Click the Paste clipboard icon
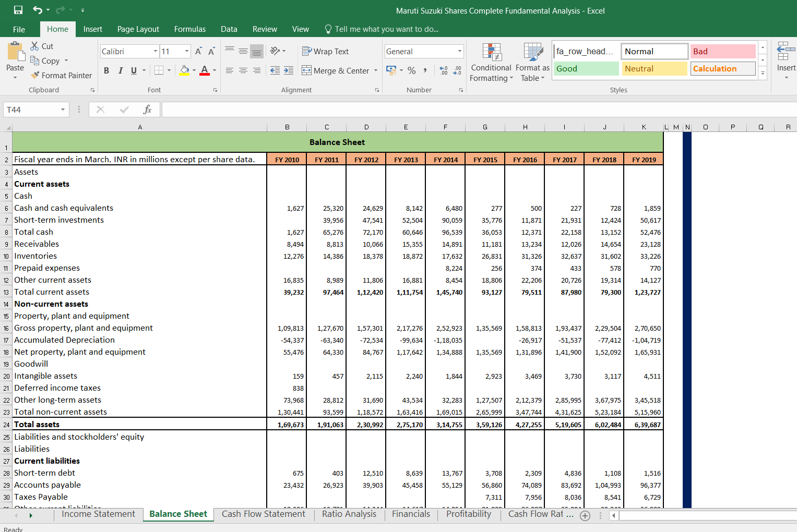797x532 pixels. pyautogui.click(x=16, y=52)
